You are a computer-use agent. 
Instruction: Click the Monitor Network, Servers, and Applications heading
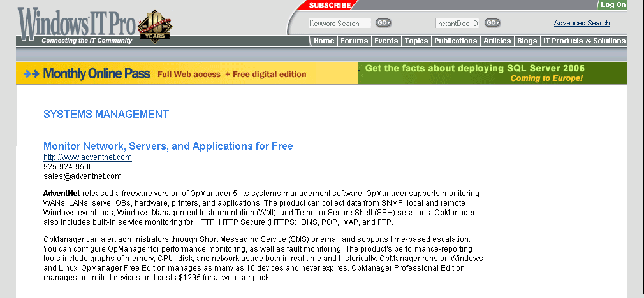tap(168, 146)
